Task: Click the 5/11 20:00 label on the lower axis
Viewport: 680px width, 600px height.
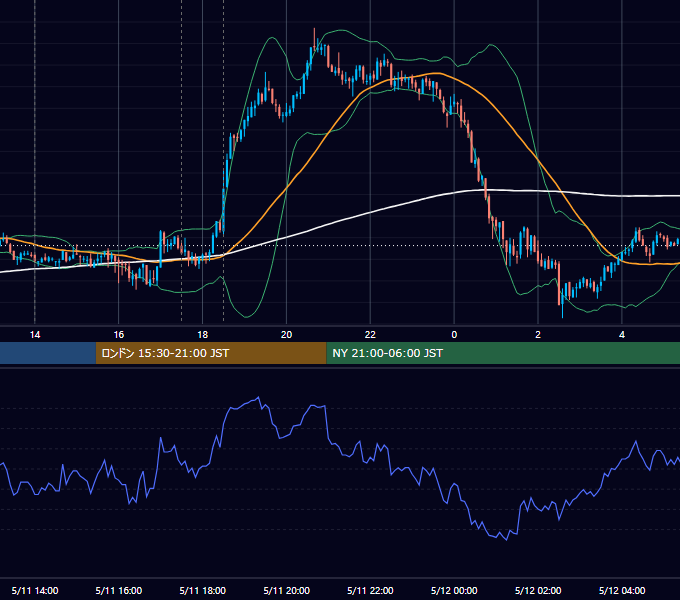Action: (286, 590)
